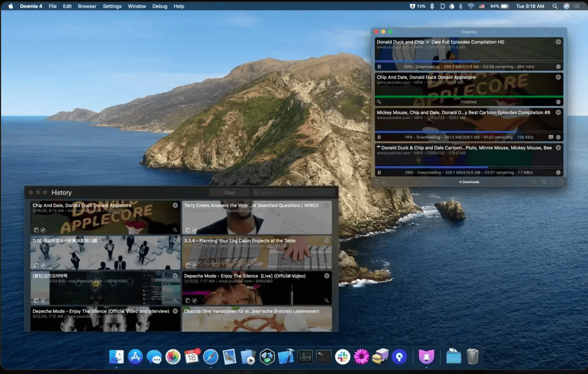Pause the Donald Duck Full Episodes Compilation HD download

[x=379, y=67]
